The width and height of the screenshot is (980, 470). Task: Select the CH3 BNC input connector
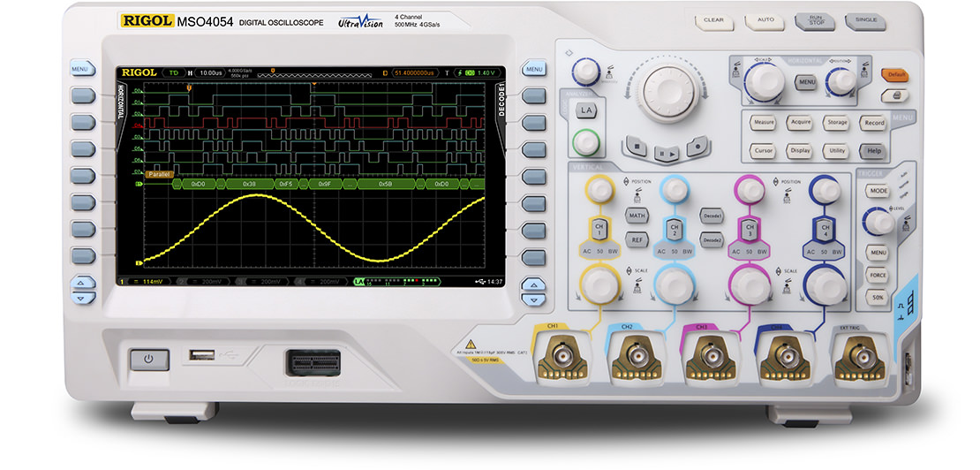pyautogui.click(x=712, y=357)
